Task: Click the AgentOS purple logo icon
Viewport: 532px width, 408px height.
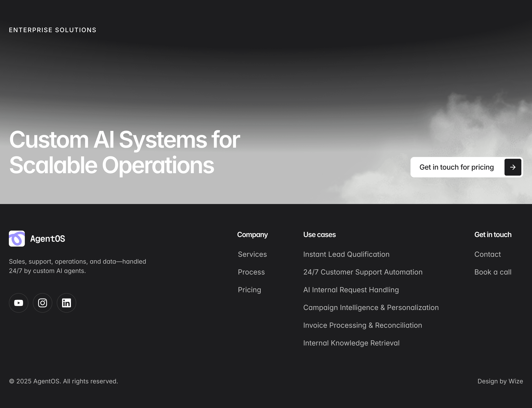Action: [x=17, y=238]
